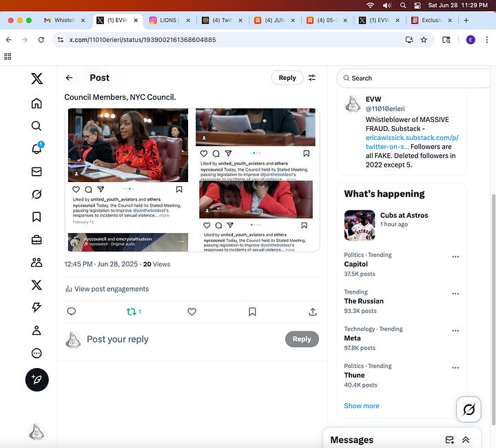Open Jobs briefcase icon in sidebar
Viewport: 496px width, 448px height.
pos(37,239)
